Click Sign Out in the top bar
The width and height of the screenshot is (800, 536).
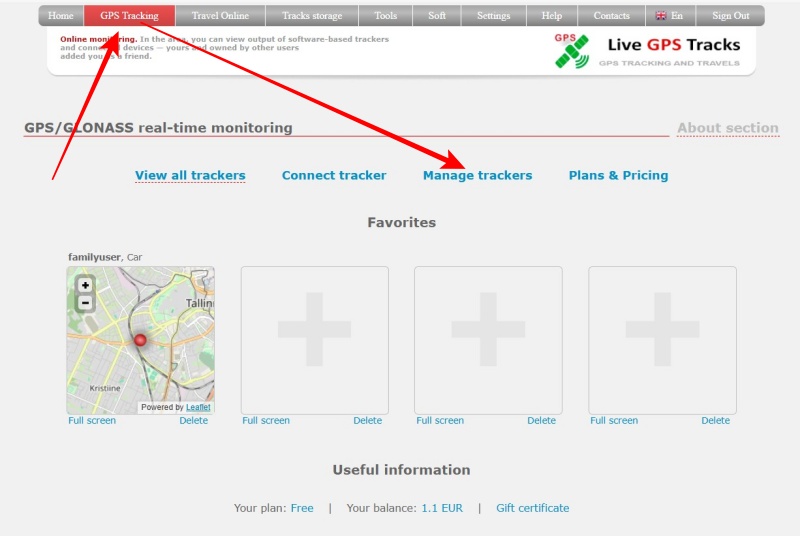point(730,16)
